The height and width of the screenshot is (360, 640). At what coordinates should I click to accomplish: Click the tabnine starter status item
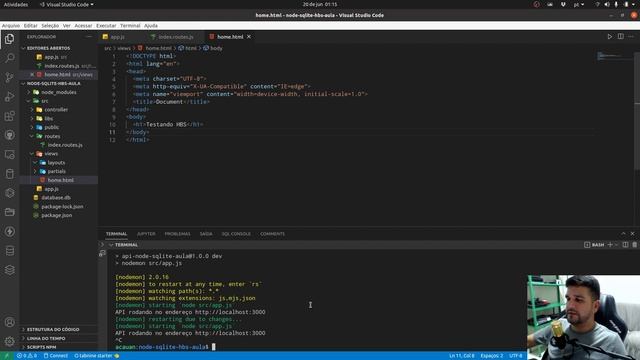point(97,356)
